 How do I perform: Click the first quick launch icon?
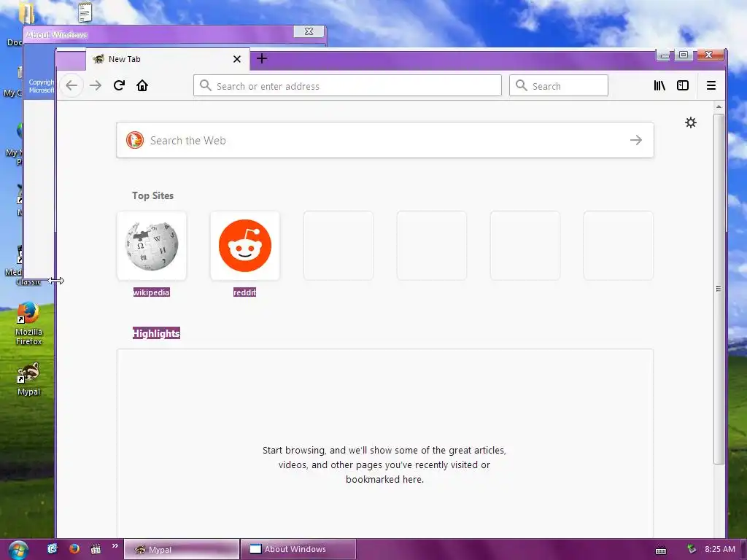click(53, 548)
